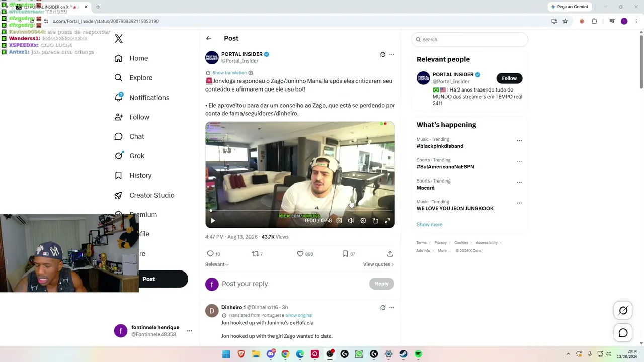This screenshot has width=644, height=362.
Task: Share the post using the share icon
Action: pos(390,254)
